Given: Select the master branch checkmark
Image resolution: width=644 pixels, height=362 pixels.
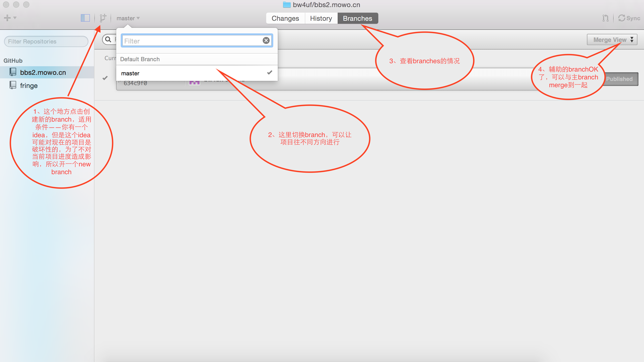Looking at the screenshot, I should click(x=270, y=73).
